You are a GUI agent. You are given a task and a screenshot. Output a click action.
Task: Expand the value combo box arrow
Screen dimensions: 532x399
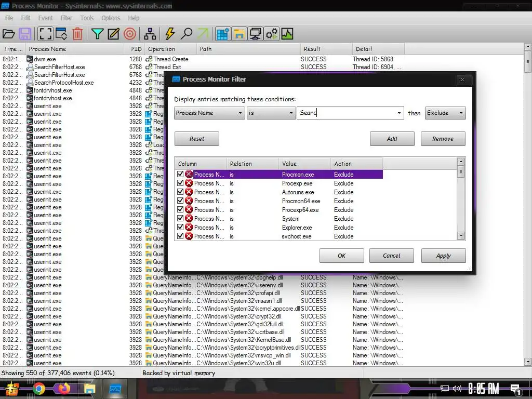399,113
